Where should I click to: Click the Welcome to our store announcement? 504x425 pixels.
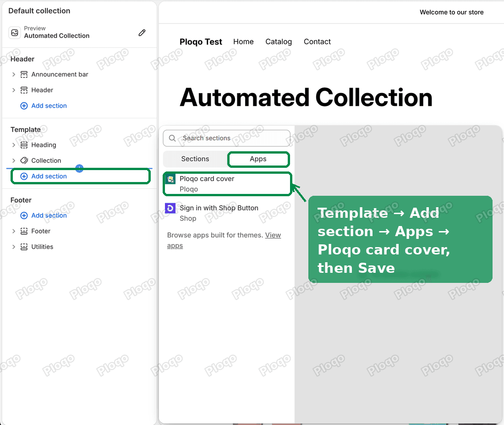pyautogui.click(x=452, y=12)
